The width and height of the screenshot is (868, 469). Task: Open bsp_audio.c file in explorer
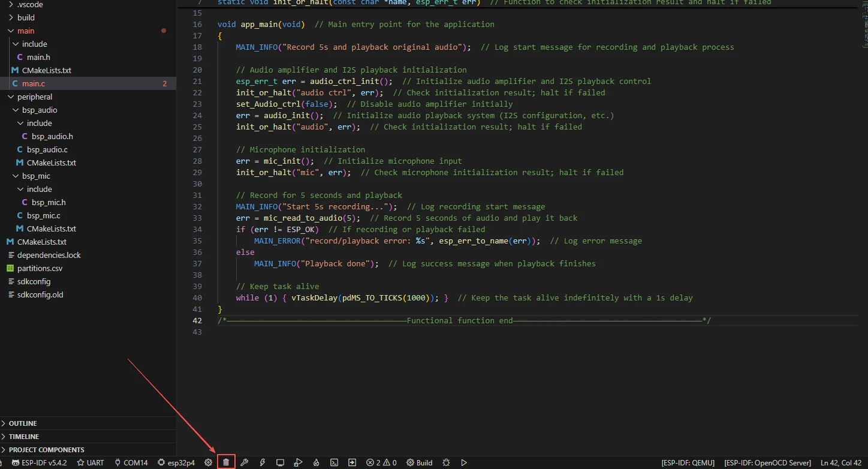point(47,149)
